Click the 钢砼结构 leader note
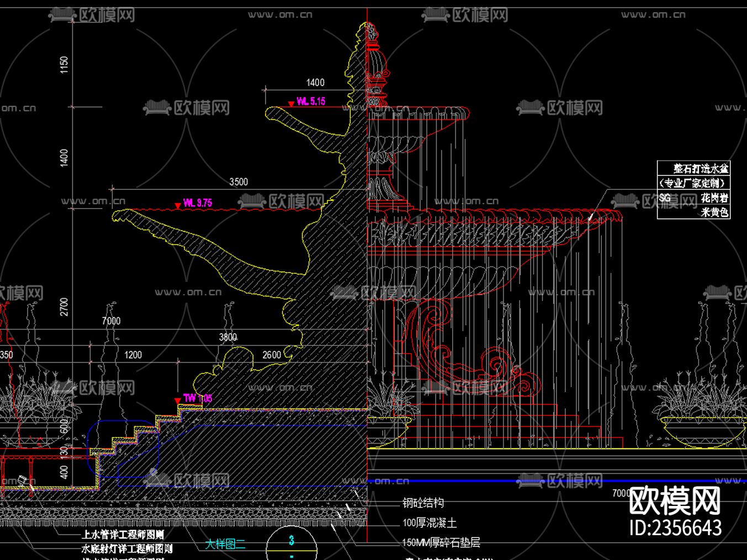The image size is (747, 560). 423,503
